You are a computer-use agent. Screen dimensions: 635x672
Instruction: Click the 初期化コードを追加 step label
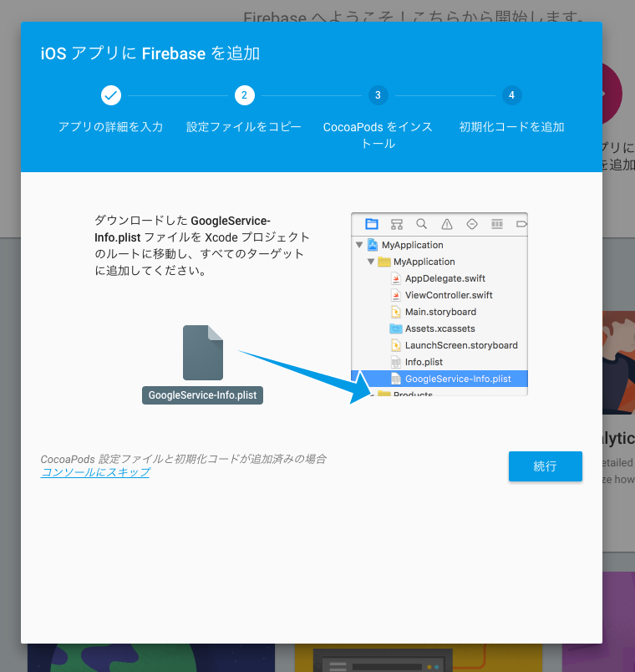[511, 127]
